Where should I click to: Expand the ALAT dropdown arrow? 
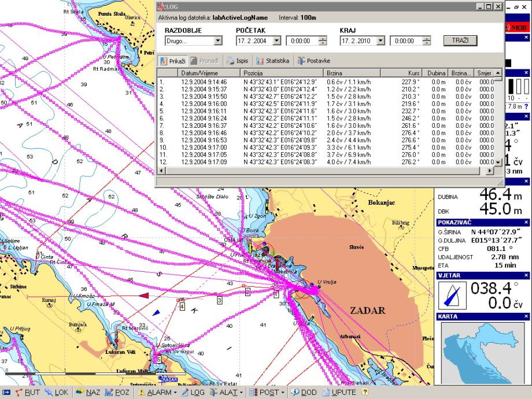[241, 393]
